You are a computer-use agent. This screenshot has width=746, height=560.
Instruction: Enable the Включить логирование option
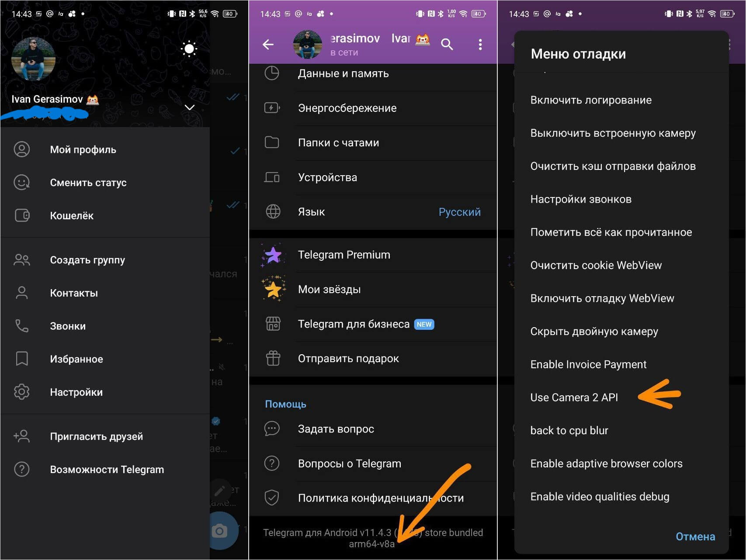pyautogui.click(x=590, y=100)
